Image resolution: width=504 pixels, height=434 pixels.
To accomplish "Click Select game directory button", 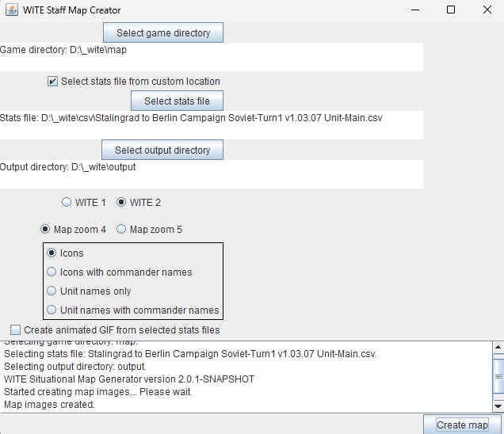I will [163, 32].
